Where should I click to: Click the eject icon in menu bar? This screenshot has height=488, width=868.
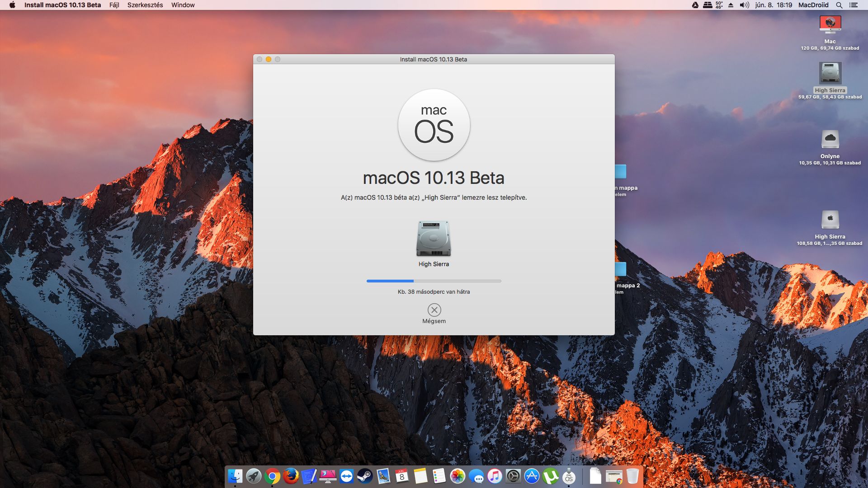pyautogui.click(x=731, y=5)
